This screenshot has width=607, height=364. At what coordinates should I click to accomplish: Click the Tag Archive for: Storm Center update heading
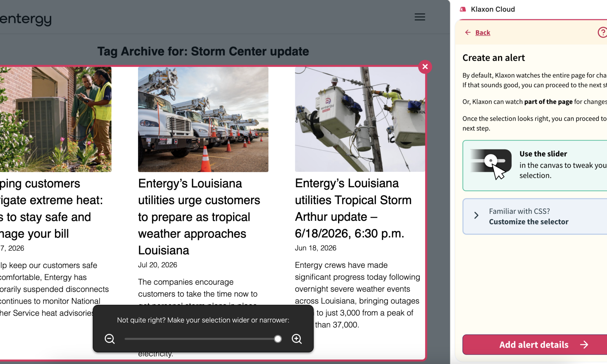point(203,51)
